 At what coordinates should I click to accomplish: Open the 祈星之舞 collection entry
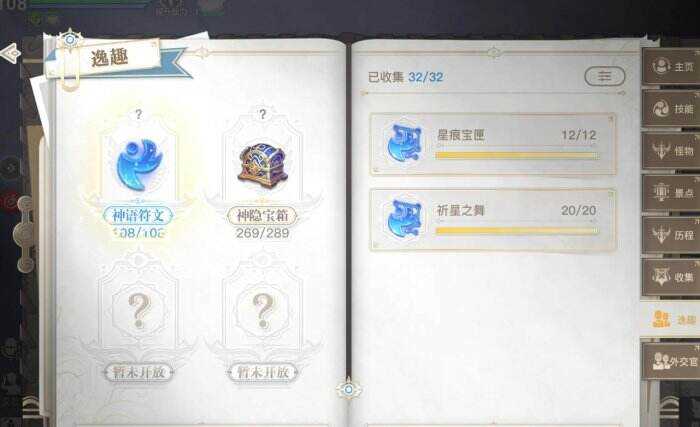[x=493, y=219]
